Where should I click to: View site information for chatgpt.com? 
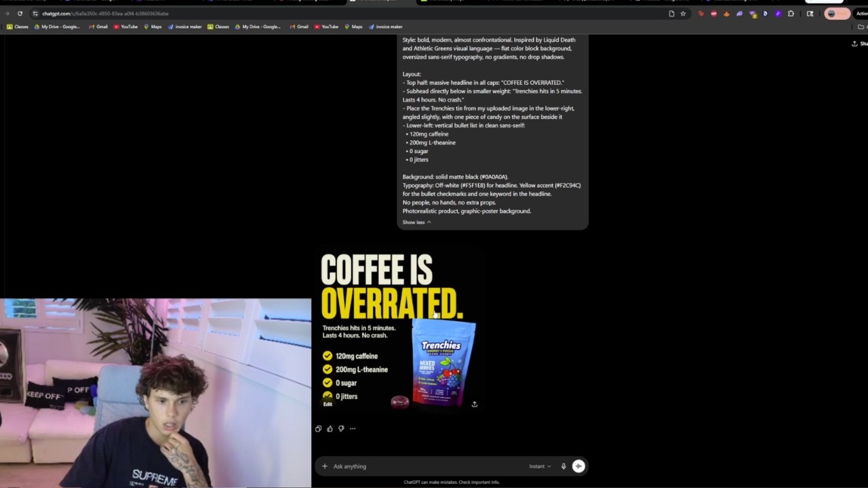click(x=35, y=14)
